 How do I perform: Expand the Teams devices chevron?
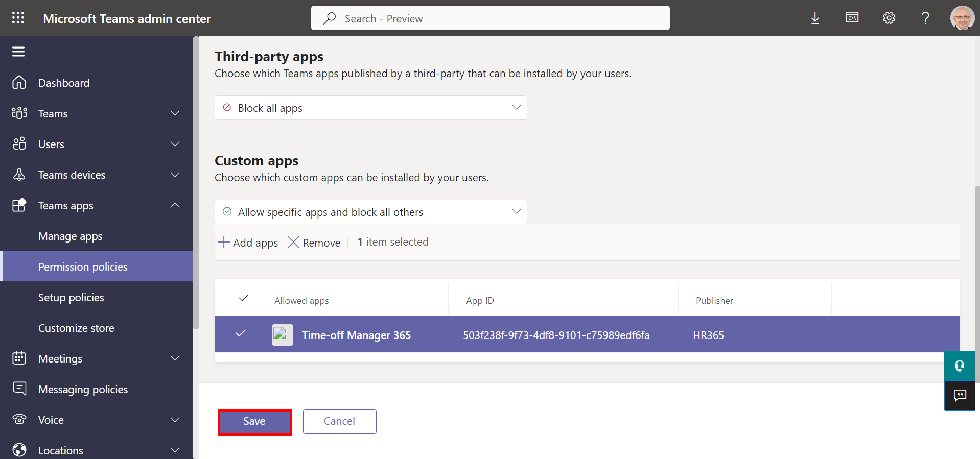tap(175, 175)
